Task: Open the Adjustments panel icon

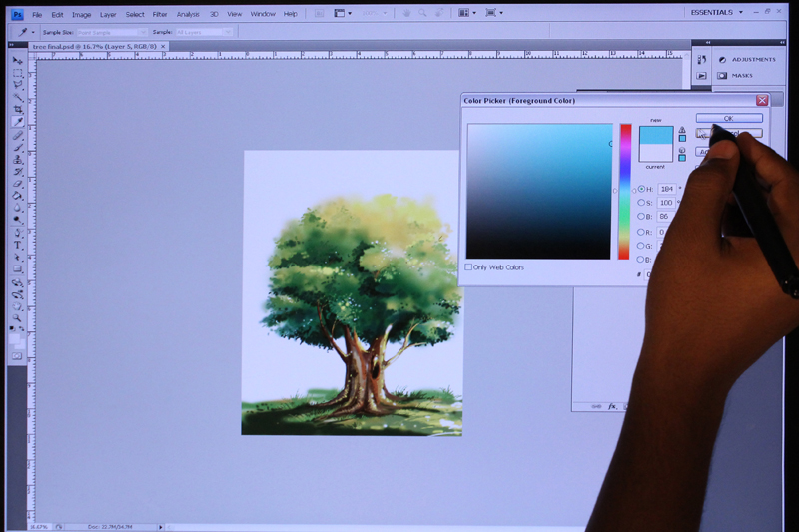Action: point(722,60)
